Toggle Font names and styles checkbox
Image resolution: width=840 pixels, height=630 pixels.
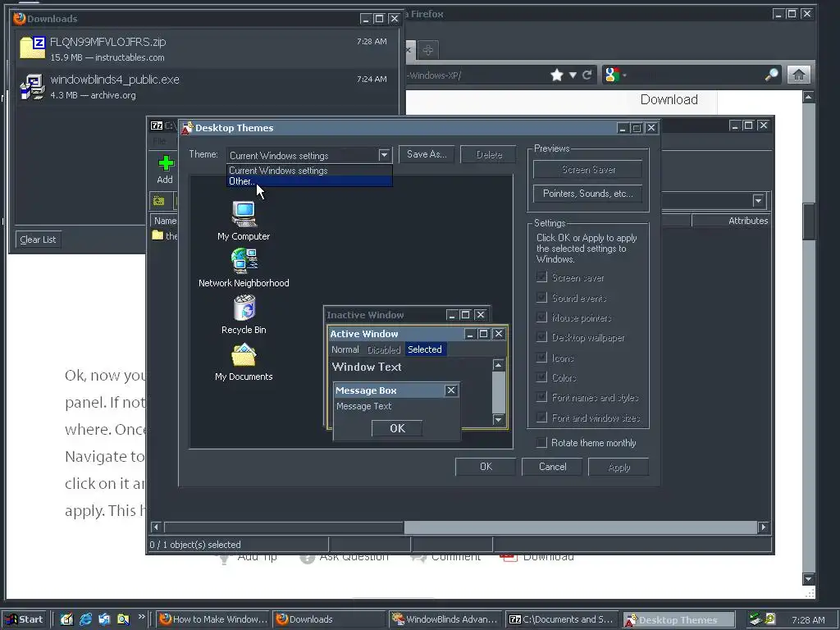pos(541,397)
